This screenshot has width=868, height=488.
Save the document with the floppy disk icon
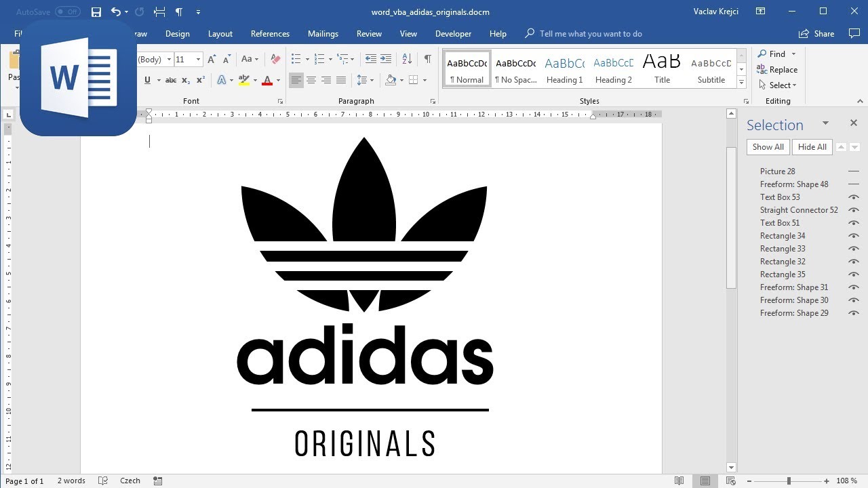click(96, 12)
